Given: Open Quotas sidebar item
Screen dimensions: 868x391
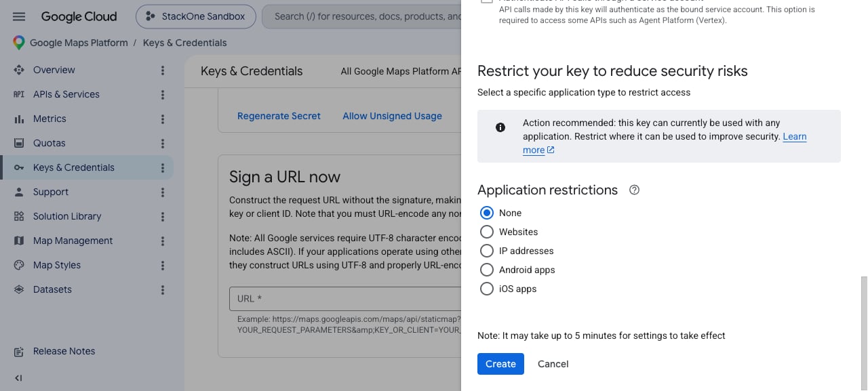Looking at the screenshot, I should [50, 143].
